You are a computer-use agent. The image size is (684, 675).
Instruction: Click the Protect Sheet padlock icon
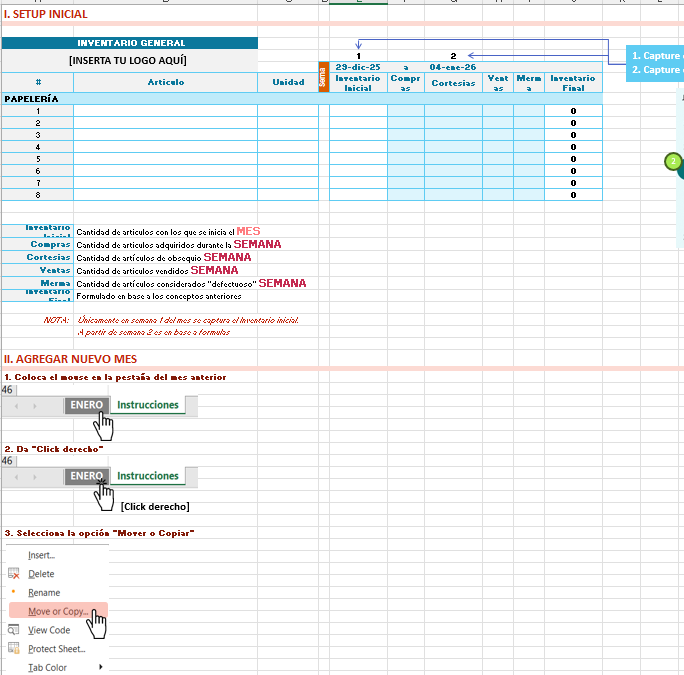(14, 649)
